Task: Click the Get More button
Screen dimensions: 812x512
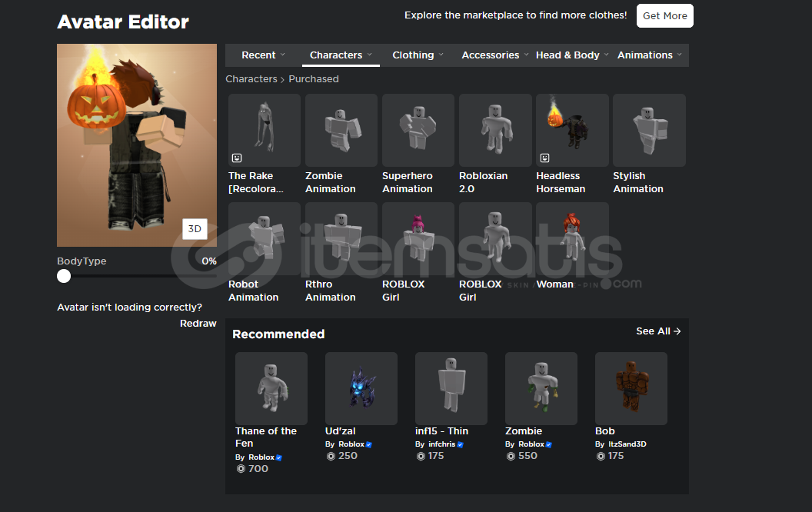Action: pos(665,16)
